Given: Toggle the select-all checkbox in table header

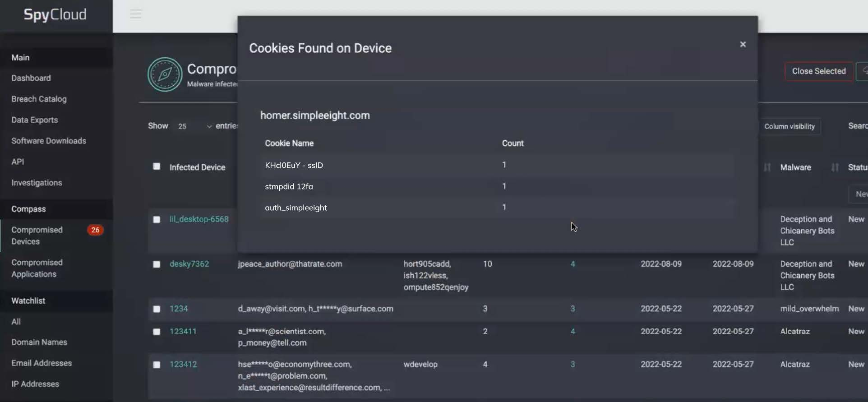Looking at the screenshot, I should [x=157, y=166].
